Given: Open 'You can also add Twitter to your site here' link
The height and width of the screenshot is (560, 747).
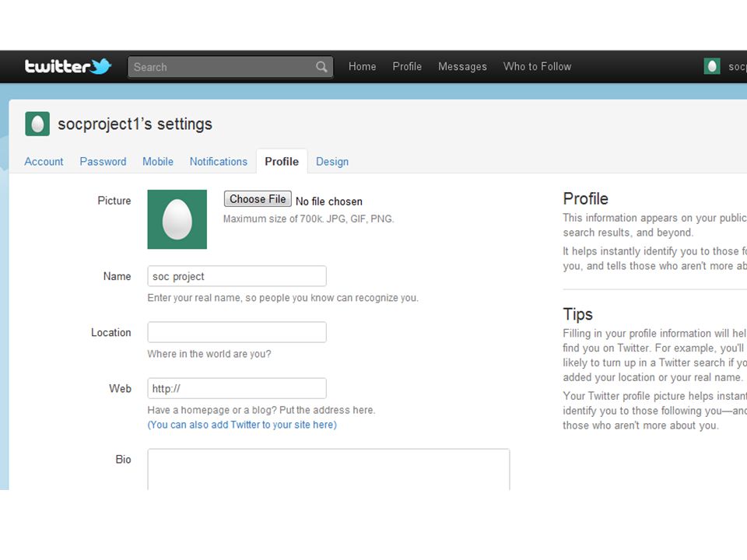Looking at the screenshot, I should (242, 425).
